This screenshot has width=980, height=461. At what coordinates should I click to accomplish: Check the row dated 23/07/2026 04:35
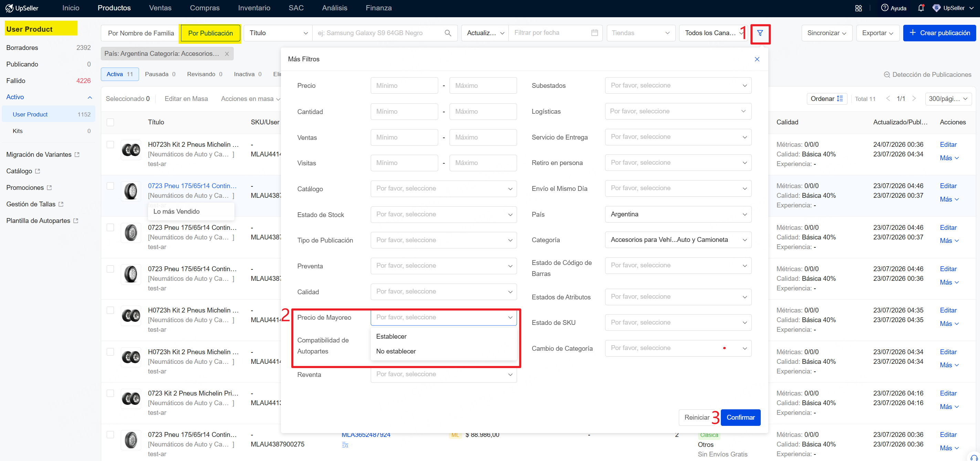pos(110,310)
